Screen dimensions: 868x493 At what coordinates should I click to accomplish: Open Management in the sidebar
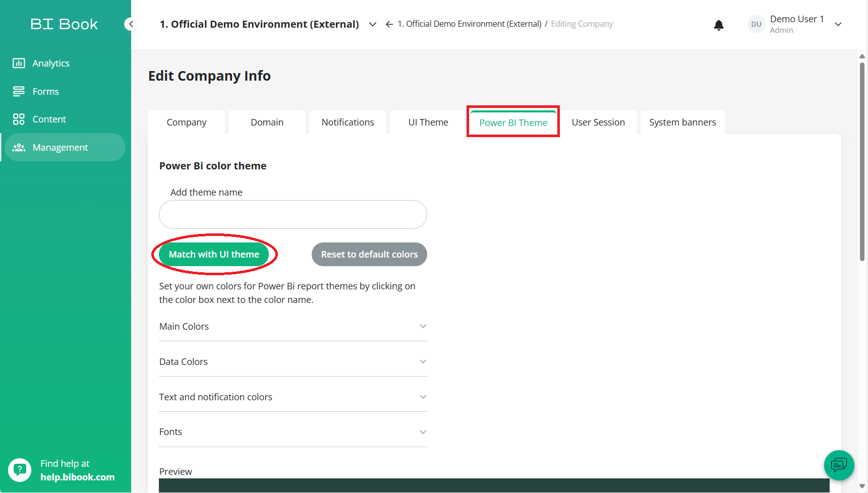coord(65,147)
